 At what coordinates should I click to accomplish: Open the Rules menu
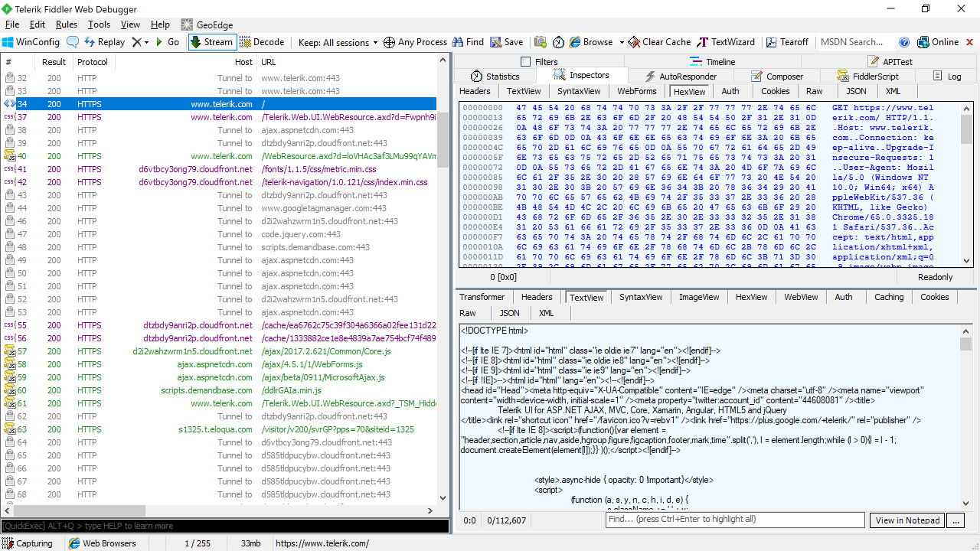tap(67, 24)
